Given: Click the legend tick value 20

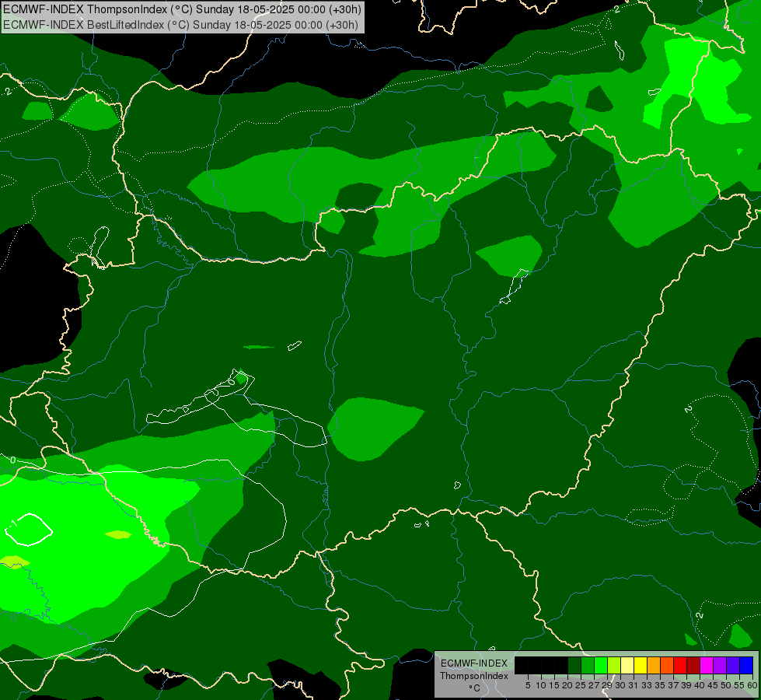Looking at the screenshot, I should (x=567, y=685).
